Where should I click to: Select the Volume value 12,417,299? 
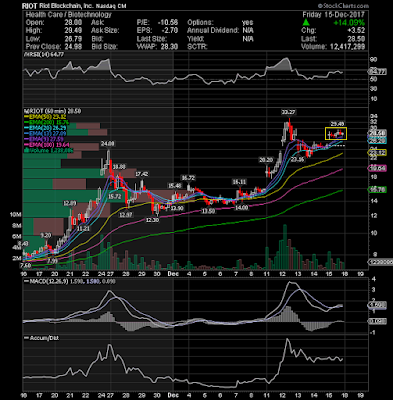point(347,47)
